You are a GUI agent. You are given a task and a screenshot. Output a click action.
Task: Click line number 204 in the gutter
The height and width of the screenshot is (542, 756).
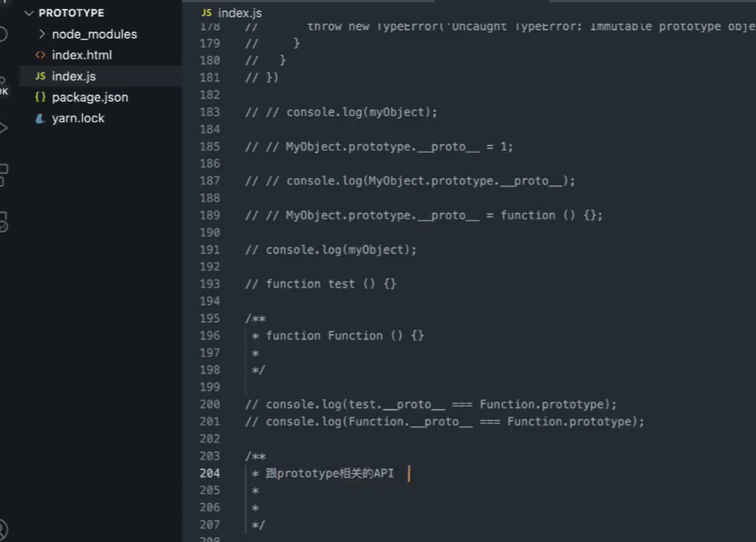[209, 473]
